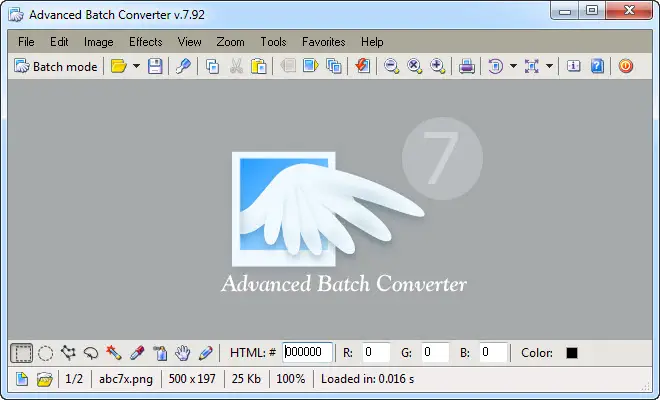Minimize the Advanced Batch Converter window
Screen dimensions: 660x400
click(x=564, y=11)
